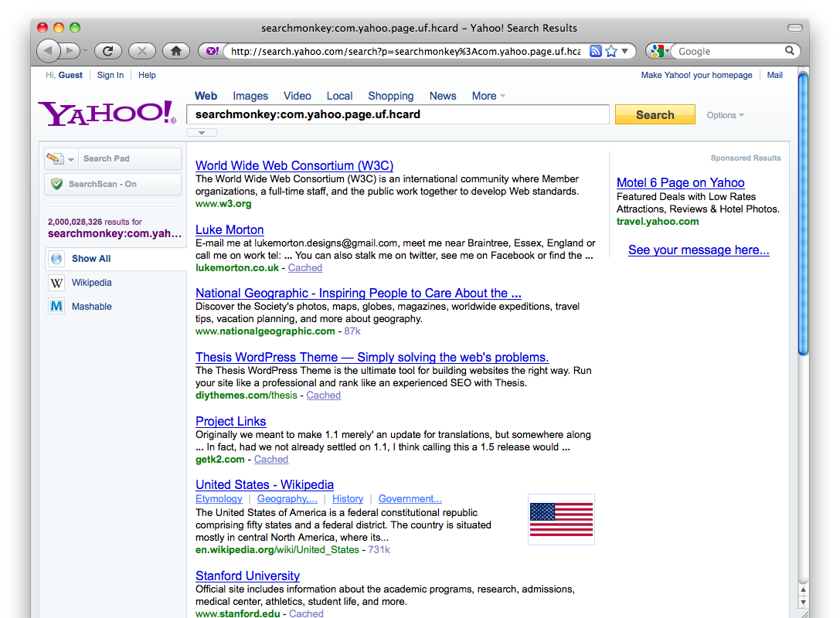Click the browser Forward arrow button

pos(70,51)
